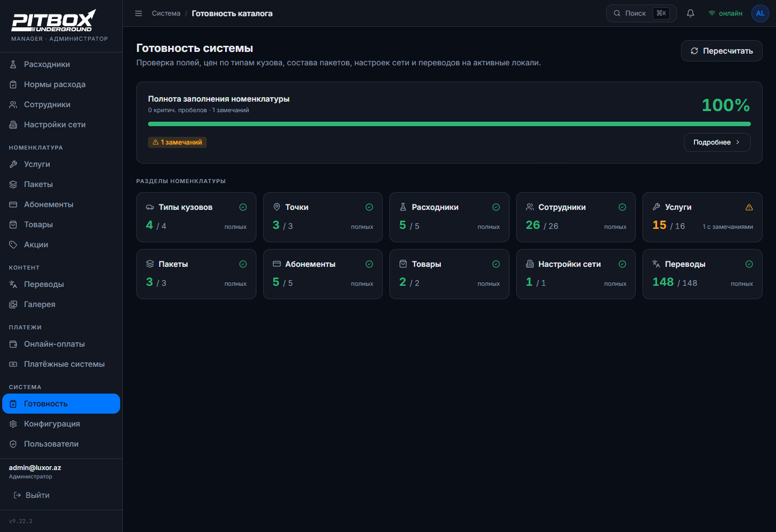This screenshot has height=532, width=776.
Task: Click version label v9.22.2
Action: (x=21, y=521)
